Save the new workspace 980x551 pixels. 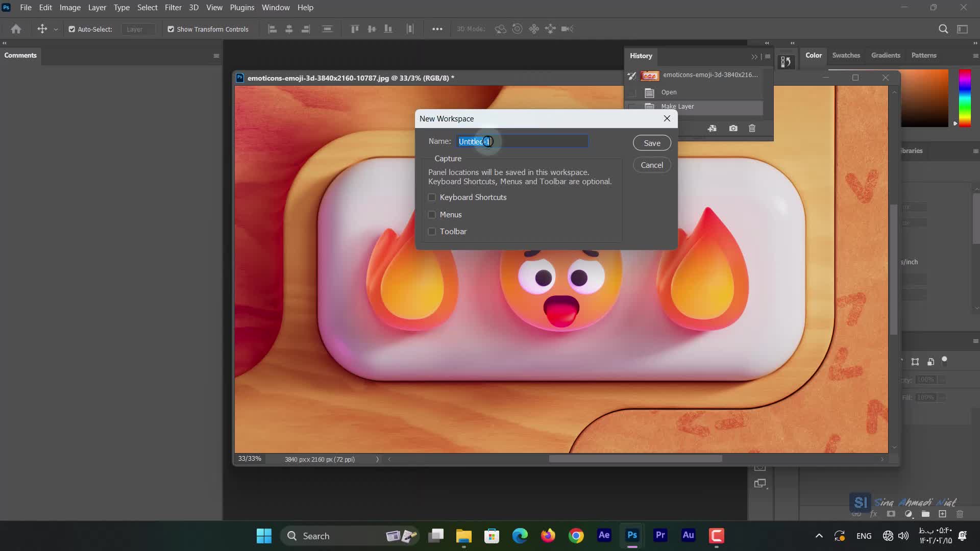pyautogui.click(x=652, y=142)
